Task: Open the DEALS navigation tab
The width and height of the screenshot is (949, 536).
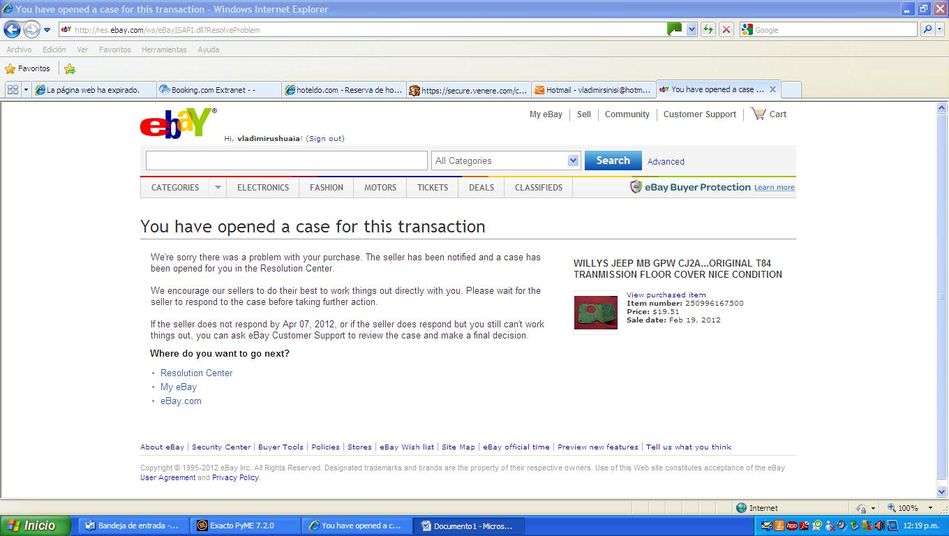Action: [481, 188]
